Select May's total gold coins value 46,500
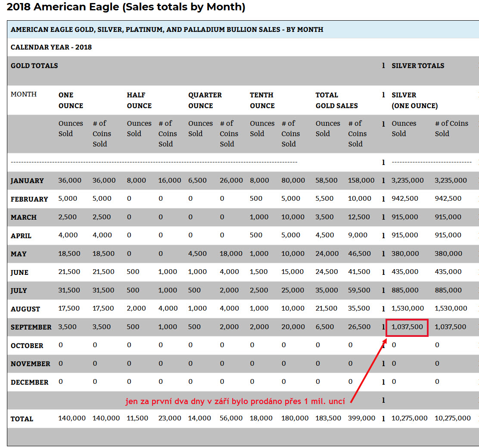Screen dimensions: 479x448 [360, 253]
